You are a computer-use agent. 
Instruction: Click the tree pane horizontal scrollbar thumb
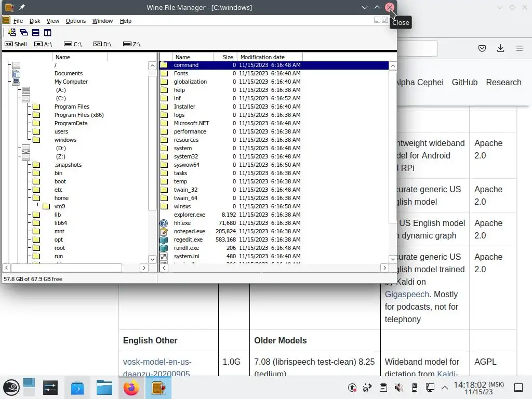tap(66, 268)
